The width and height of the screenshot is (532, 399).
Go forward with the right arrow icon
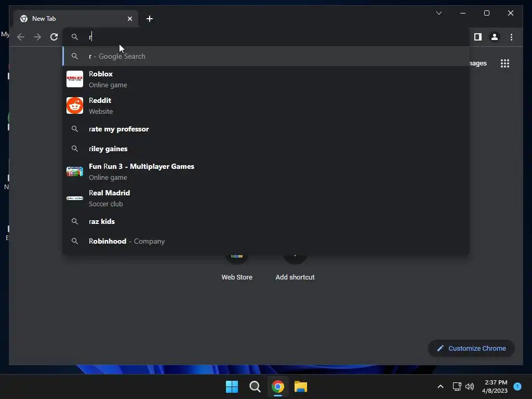(37, 37)
